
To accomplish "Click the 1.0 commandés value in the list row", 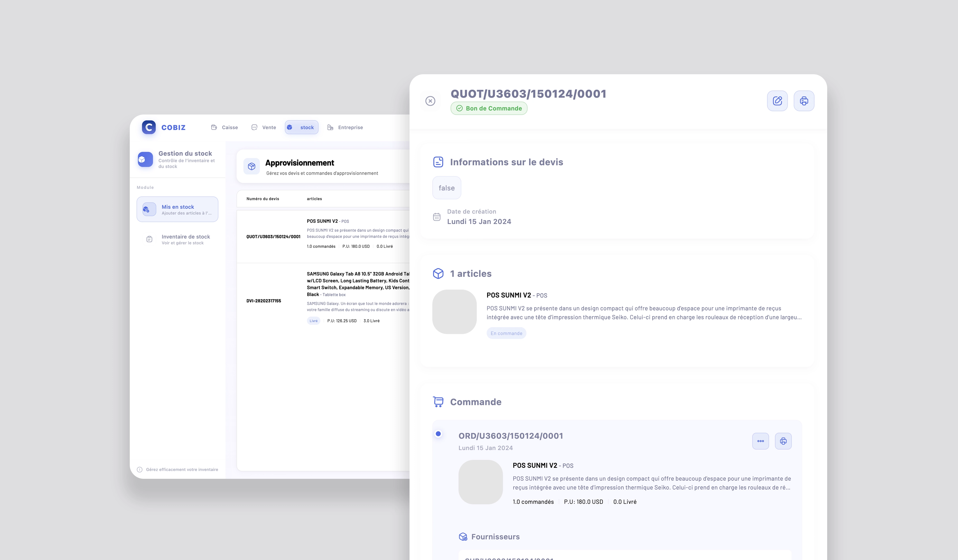I will point(321,246).
